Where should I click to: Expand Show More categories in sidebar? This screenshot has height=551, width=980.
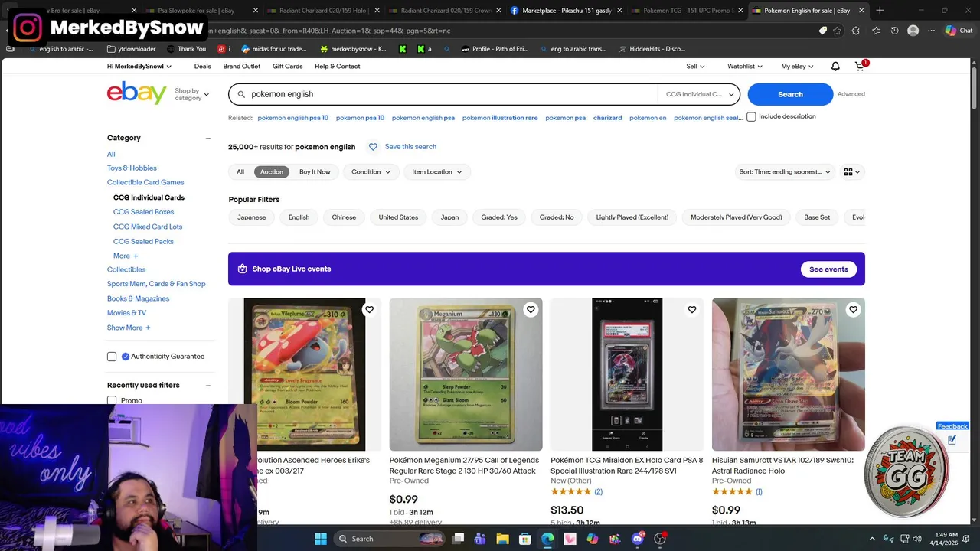(x=129, y=328)
